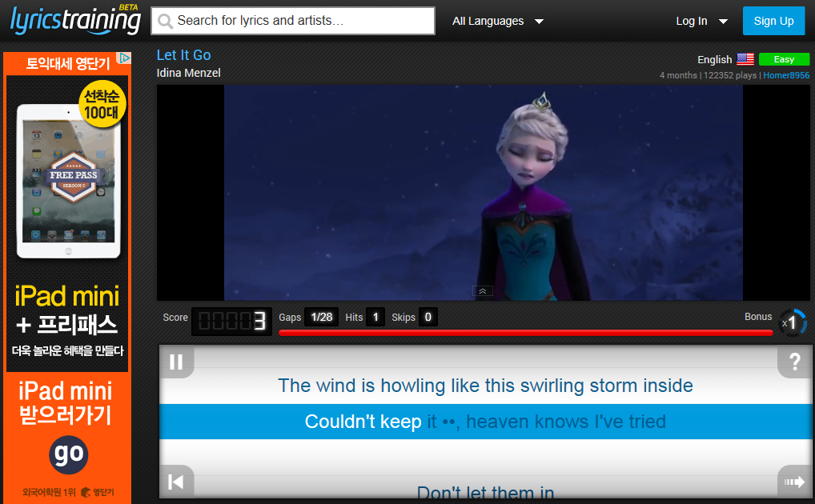Expand the Log In menu

pyautogui.click(x=701, y=22)
